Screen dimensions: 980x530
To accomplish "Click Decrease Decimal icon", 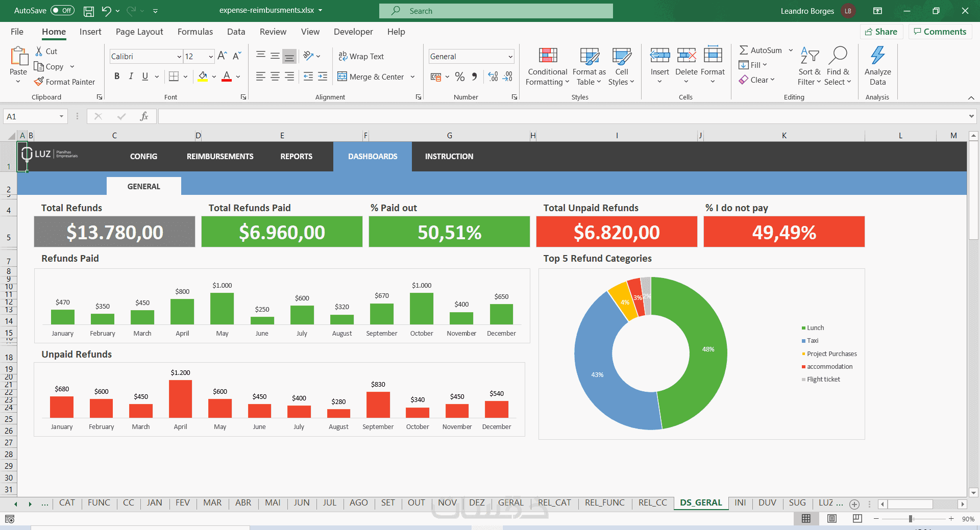I will [508, 77].
